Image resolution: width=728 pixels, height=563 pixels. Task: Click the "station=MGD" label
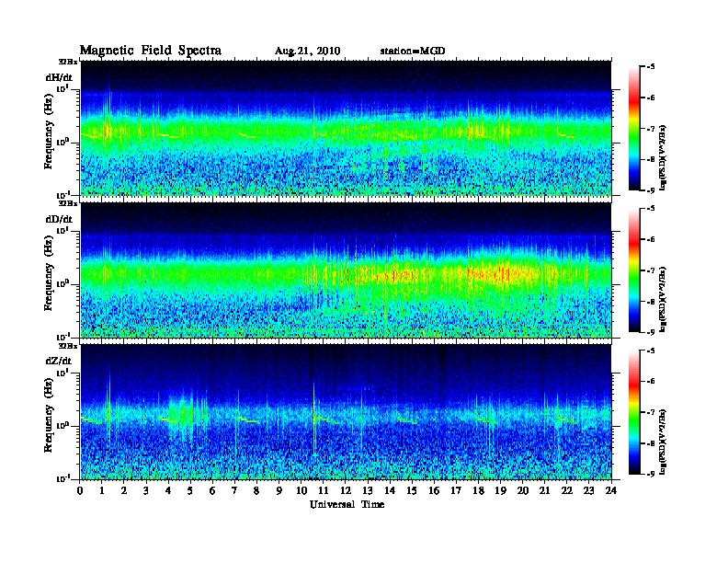coord(413,51)
